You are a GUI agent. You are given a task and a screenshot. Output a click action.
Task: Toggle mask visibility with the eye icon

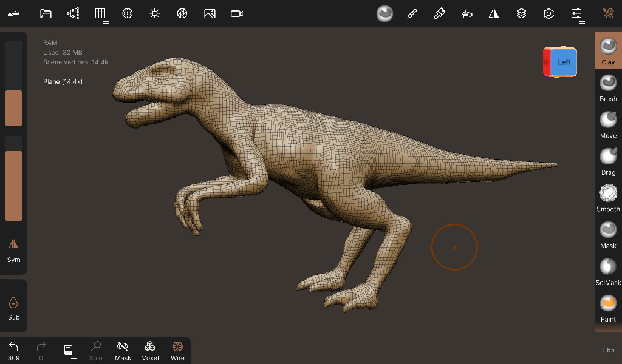123,351
